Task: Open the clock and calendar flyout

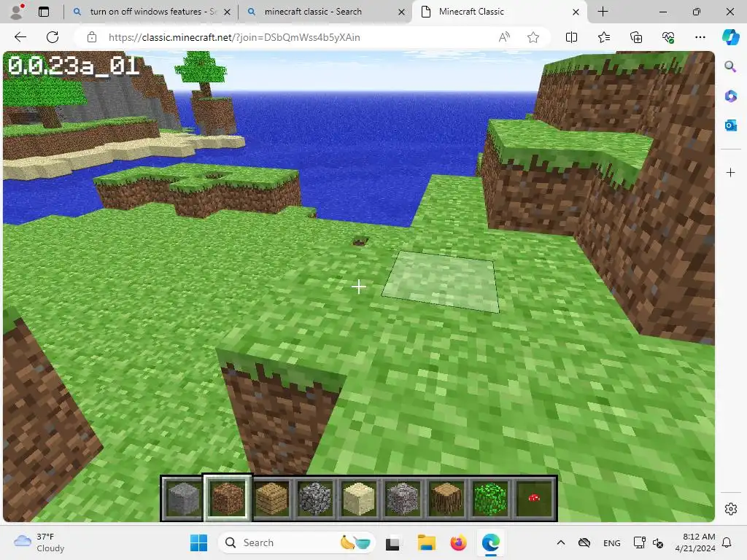Action: point(695,542)
